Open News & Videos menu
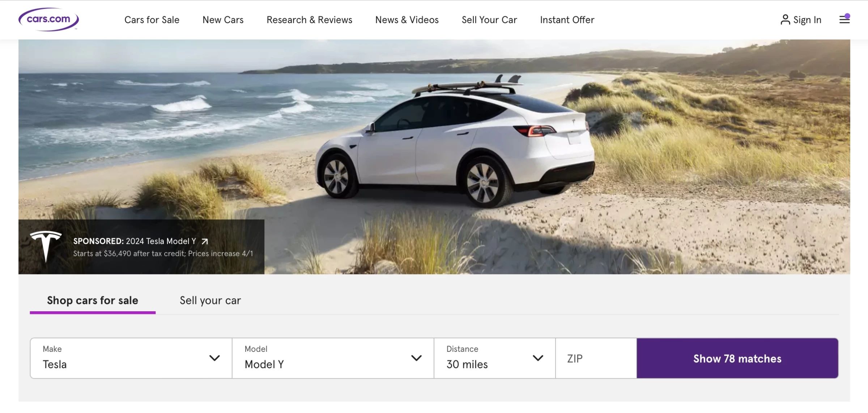This screenshot has height=413, width=868. pos(407,20)
